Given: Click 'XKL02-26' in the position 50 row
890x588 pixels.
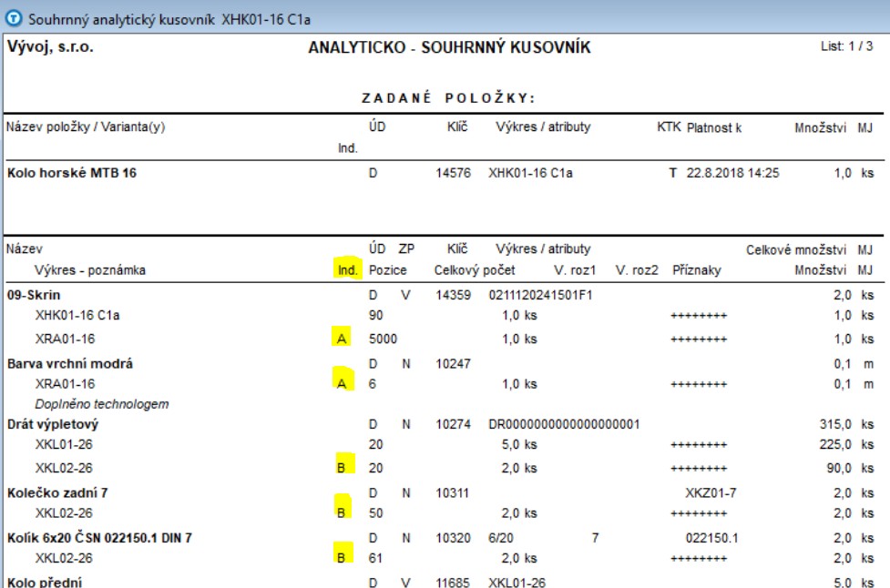Looking at the screenshot, I should coord(64,513).
